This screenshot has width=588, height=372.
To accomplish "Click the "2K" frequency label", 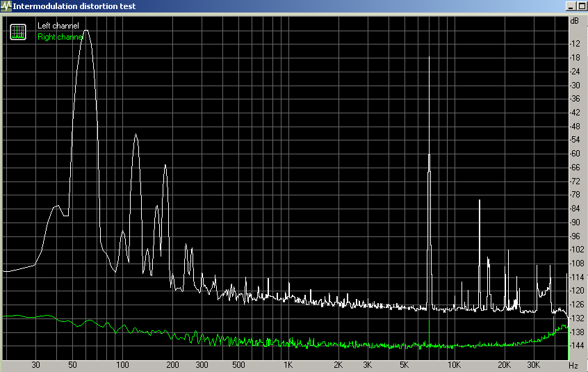I will pyautogui.click(x=338, y=365).
